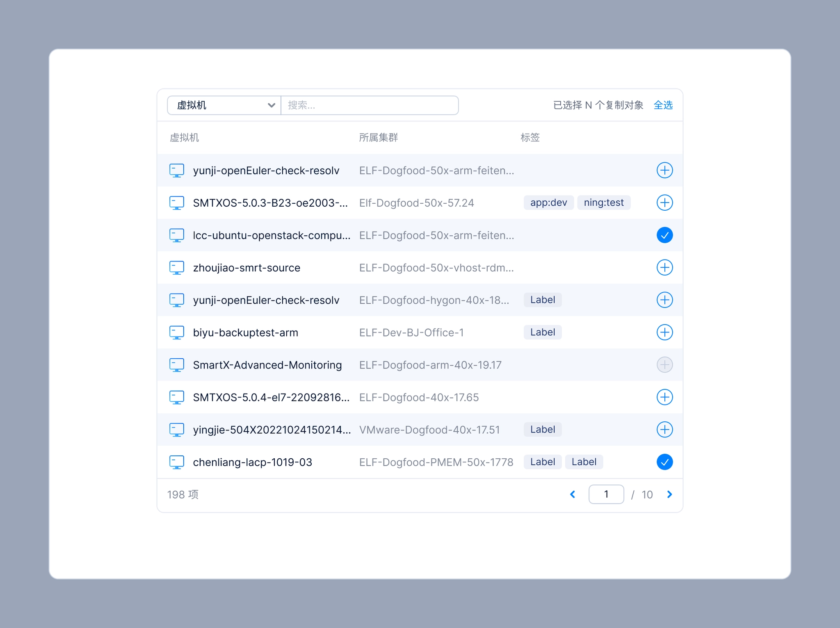Click the app:dev tag
The image size is (840, 628).
click(548, 203)
